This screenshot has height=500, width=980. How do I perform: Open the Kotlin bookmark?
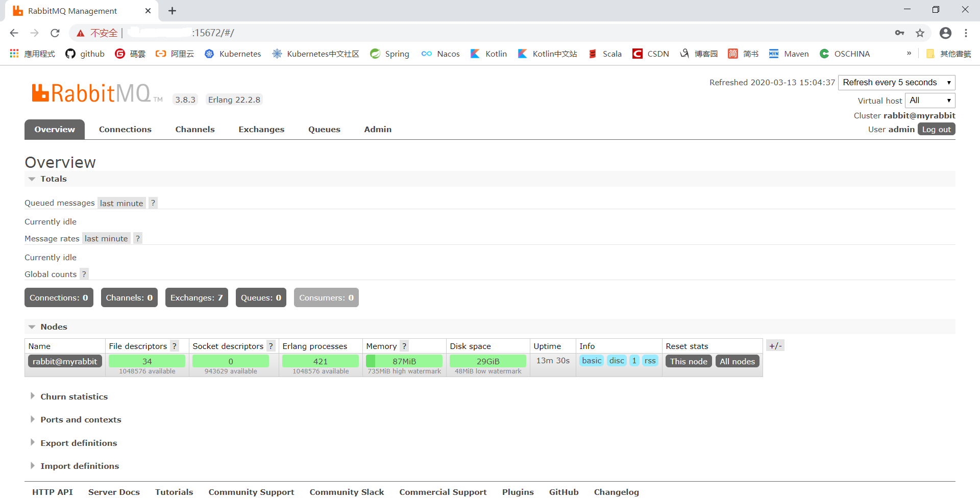[488, 54]
